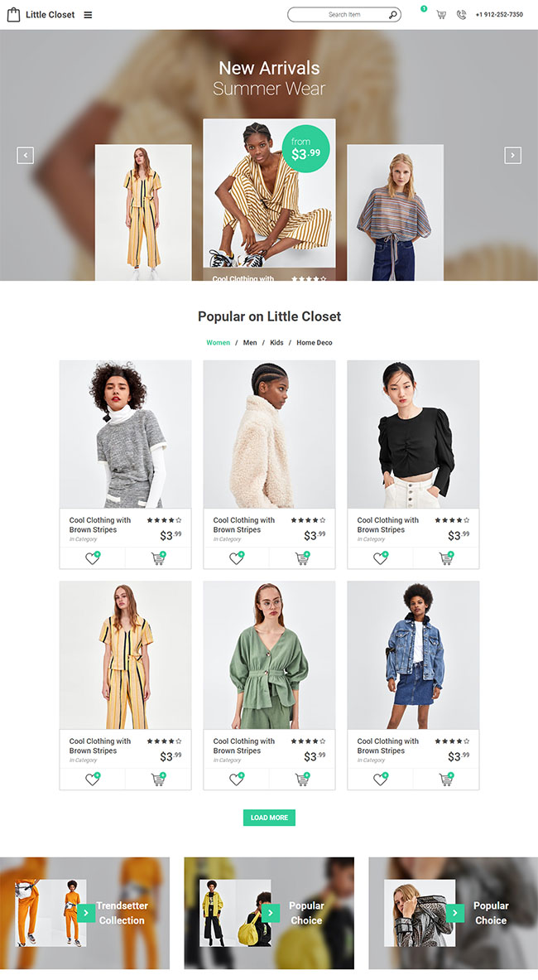
Task: Click the Little Closet logo link
Action: pyautogui.click(x=41, y=15)
